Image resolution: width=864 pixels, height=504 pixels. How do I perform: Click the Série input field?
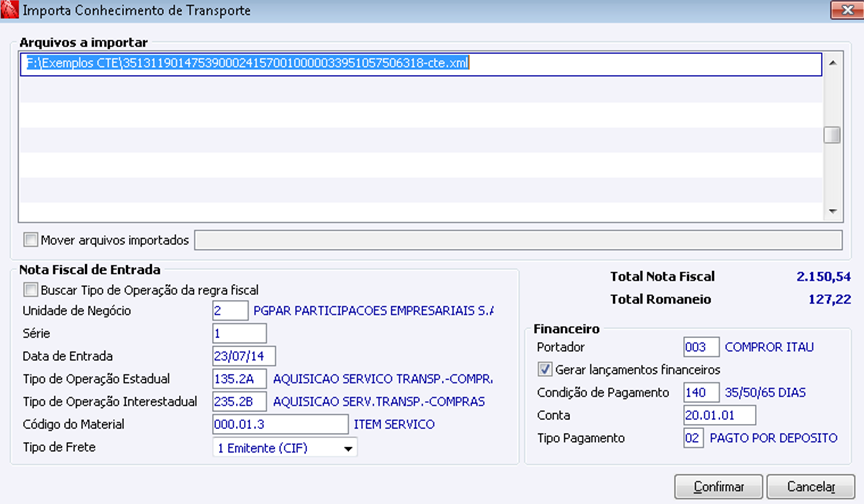click(239, 333)
